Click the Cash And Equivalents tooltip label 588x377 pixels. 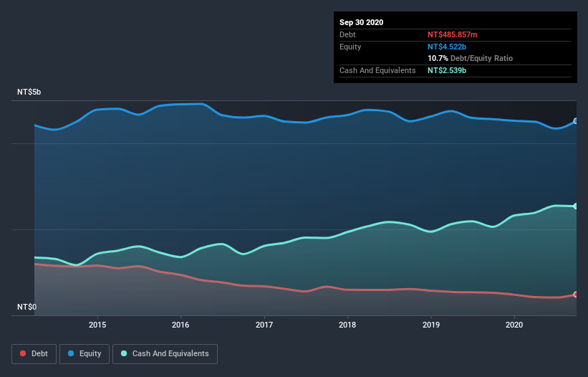tap(377, 70)
